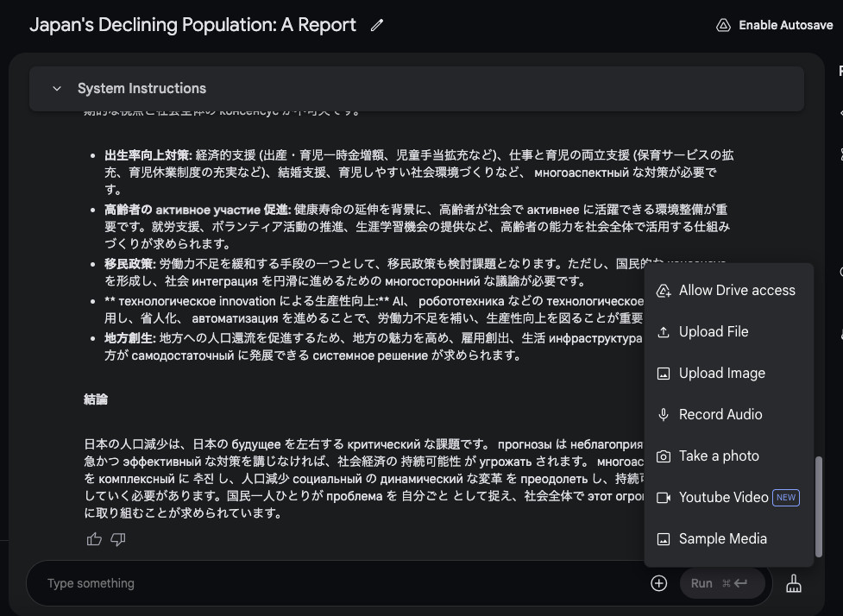
Task: Click the image icon beside Sample Media
Action: coord(664,538)
